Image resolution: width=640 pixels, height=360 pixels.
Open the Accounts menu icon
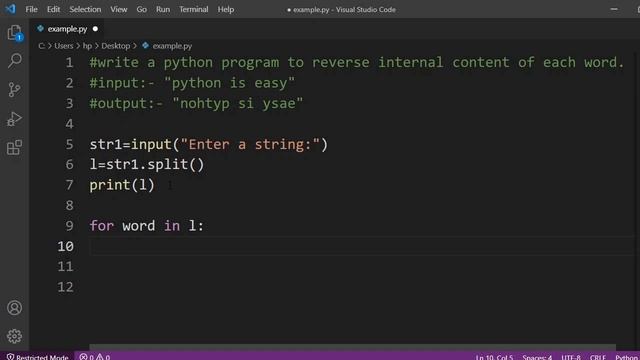(14, 308)
